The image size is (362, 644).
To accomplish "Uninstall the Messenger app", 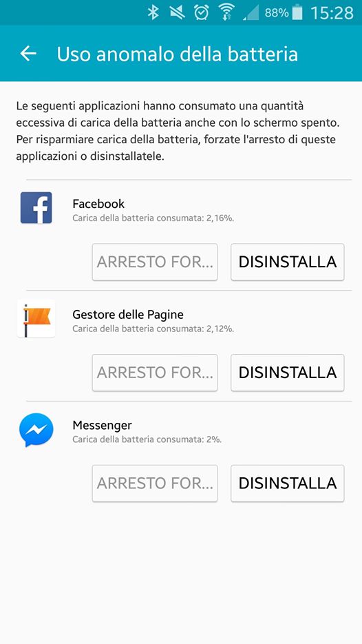I will pyautogui.click(x=287, y=484).
